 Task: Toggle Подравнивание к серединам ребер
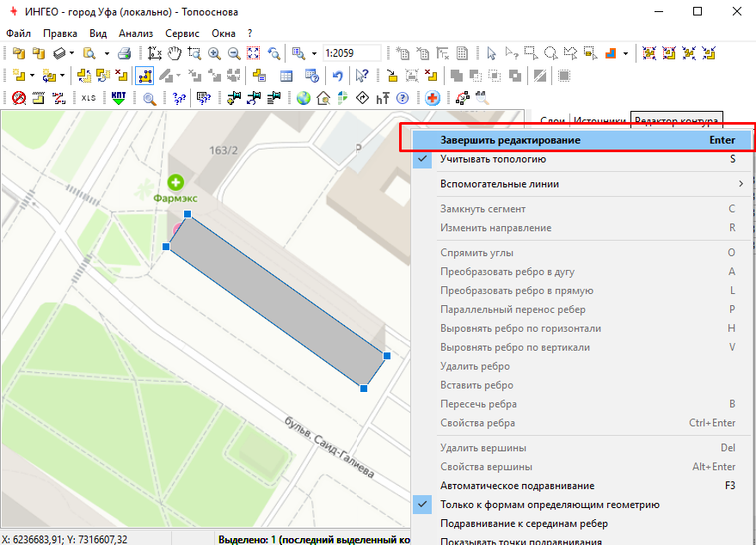[x=581, y=524]
